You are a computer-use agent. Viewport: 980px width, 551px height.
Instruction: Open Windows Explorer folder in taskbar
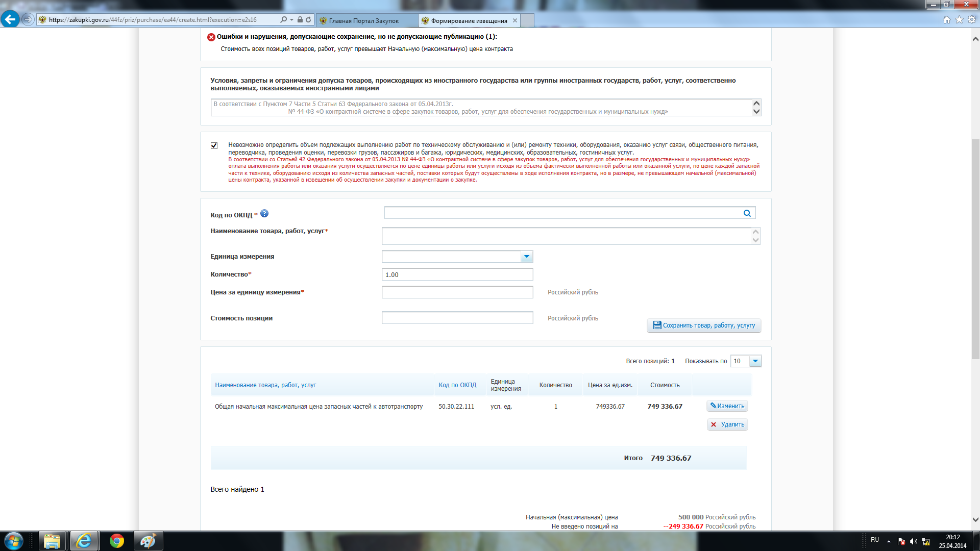[52, 541]
